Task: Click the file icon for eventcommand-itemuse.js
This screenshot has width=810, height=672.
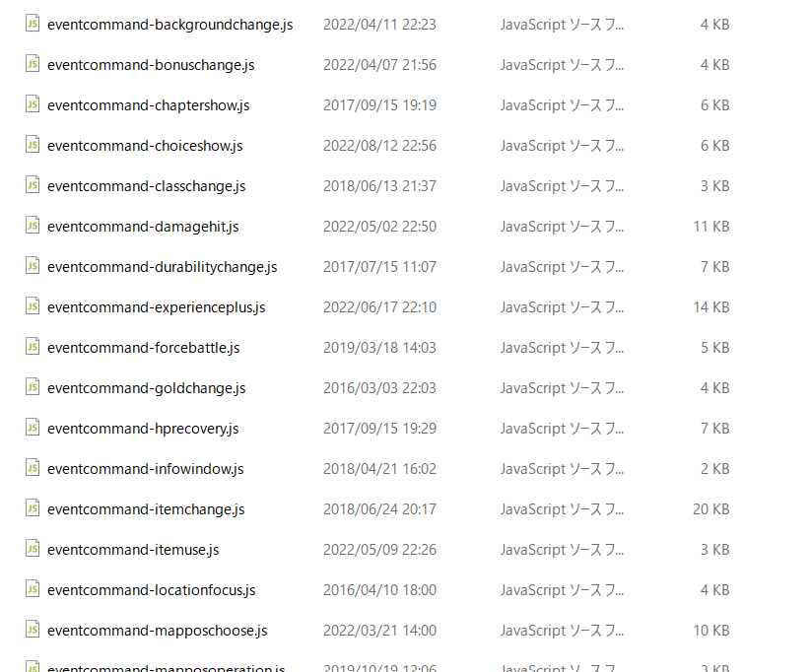Action: pos(33,549)
